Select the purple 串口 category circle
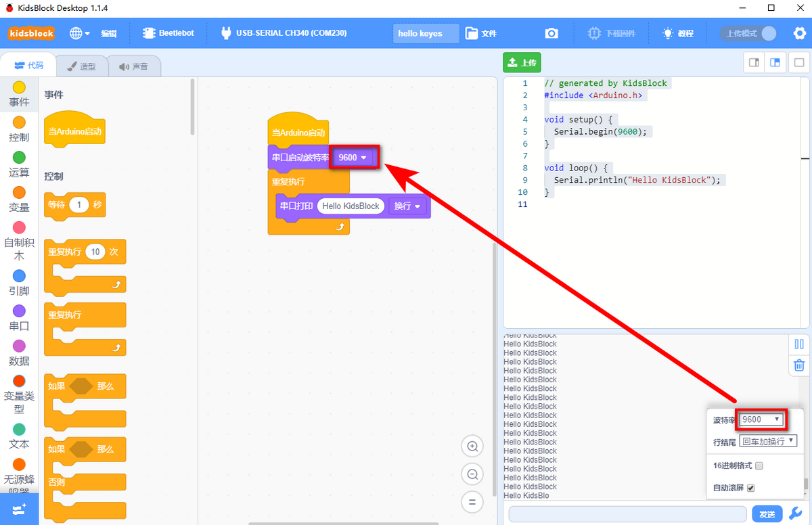Viewport: 812px width, 525px height. [x=19, y=311]
